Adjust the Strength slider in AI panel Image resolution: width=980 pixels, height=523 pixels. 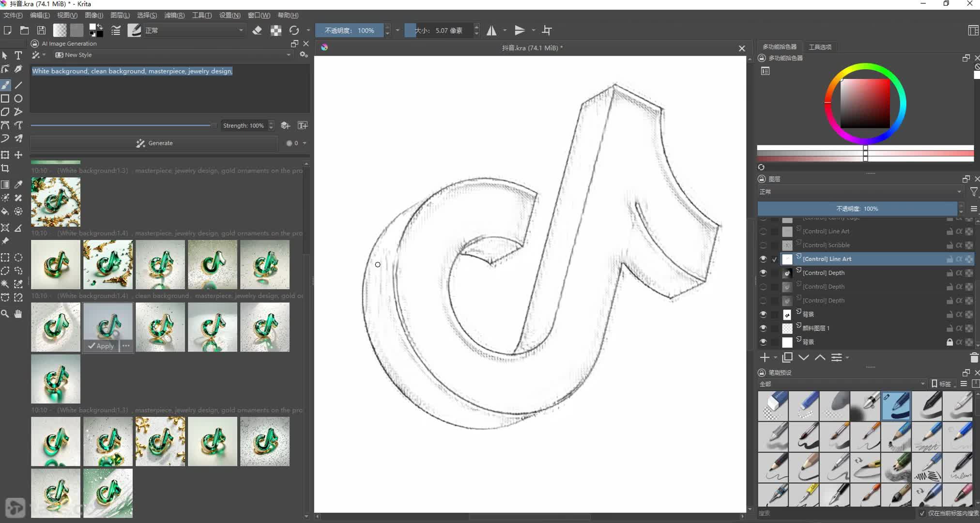(x=123, y=125)
